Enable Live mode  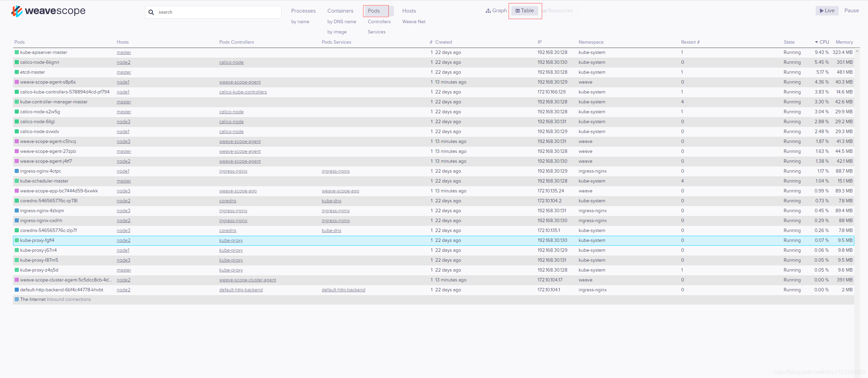tap(827, 11)
